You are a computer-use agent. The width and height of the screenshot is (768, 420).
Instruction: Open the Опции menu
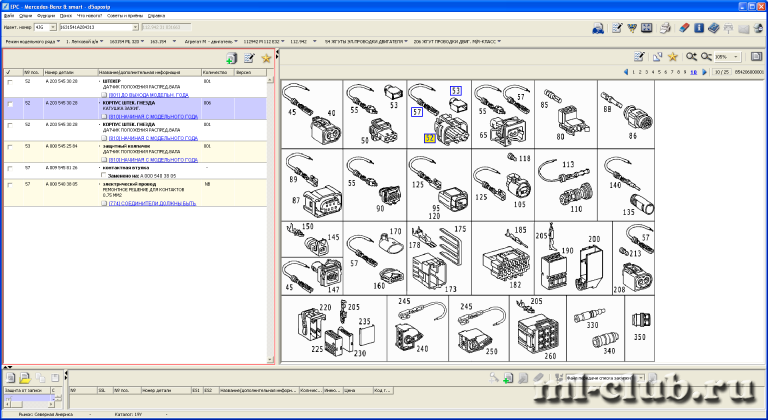25,16
